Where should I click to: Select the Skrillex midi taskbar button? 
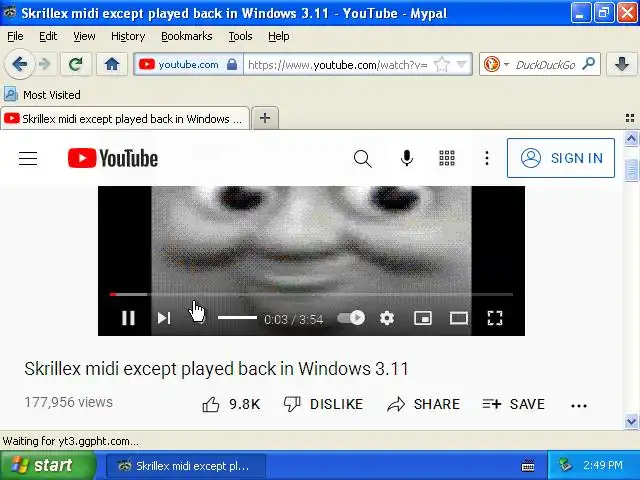[186, 466]
